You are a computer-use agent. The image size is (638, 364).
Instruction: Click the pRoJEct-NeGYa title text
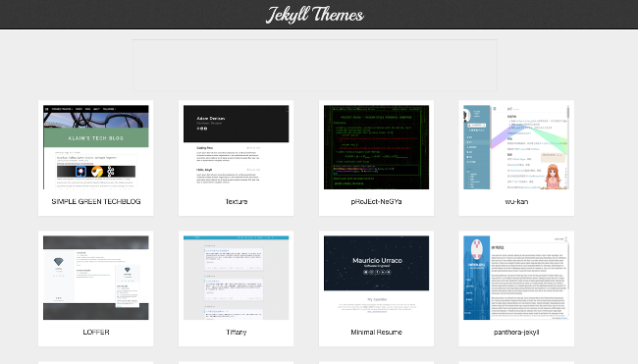click(376, 201)
